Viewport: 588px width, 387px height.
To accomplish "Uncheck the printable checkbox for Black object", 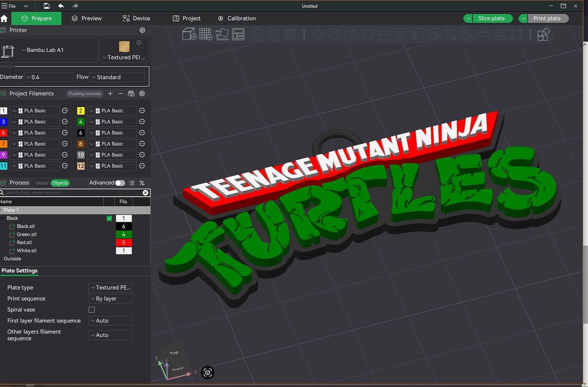I will click(109, 218).
